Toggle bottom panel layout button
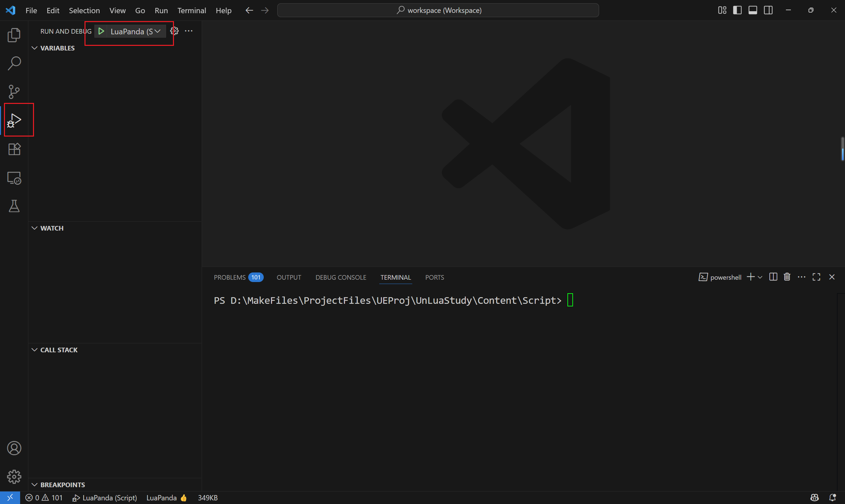This screenshot has height=504, width=845. 753,10
